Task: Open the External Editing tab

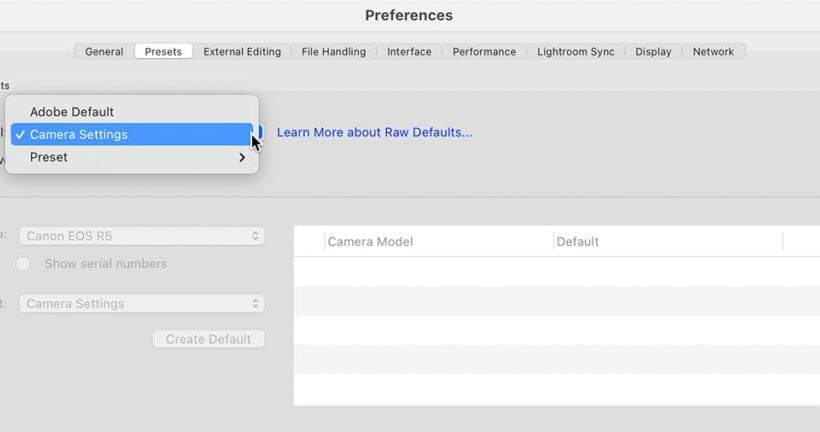Action: pyautogui.click(x=242, y=52)
